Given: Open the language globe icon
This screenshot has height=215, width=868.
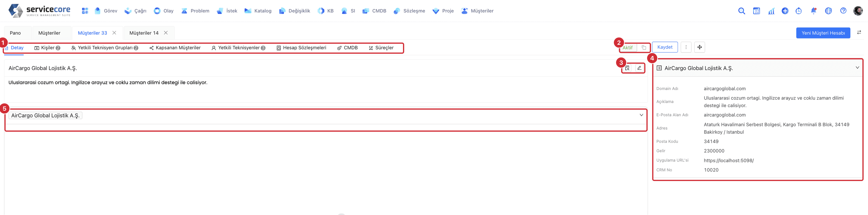Looking at the screenshot, I should pyautogui.click(x=828, y=11).
